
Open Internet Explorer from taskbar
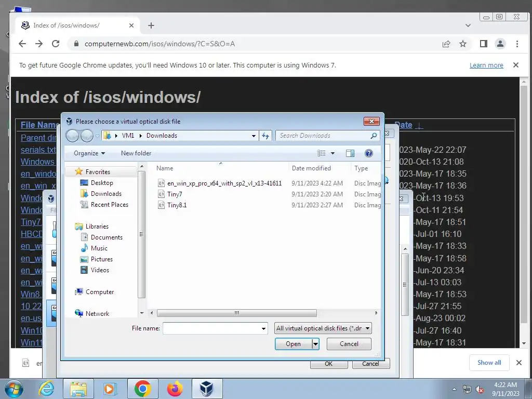[46, 389]
